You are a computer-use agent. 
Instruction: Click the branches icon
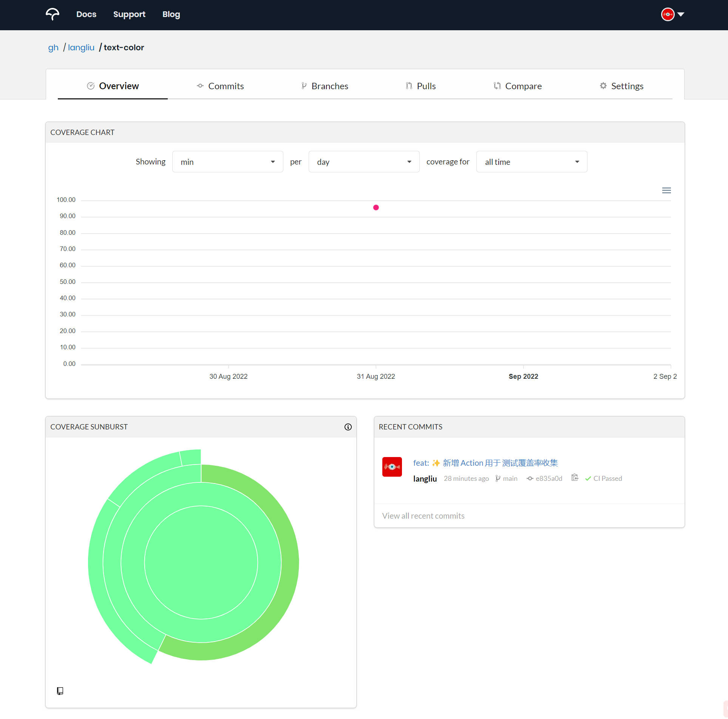click(303, 85)
